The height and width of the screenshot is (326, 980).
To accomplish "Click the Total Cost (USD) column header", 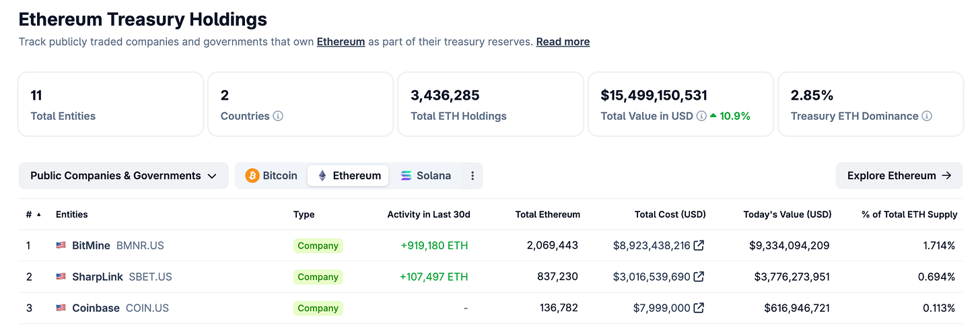I will pos(670,214).
